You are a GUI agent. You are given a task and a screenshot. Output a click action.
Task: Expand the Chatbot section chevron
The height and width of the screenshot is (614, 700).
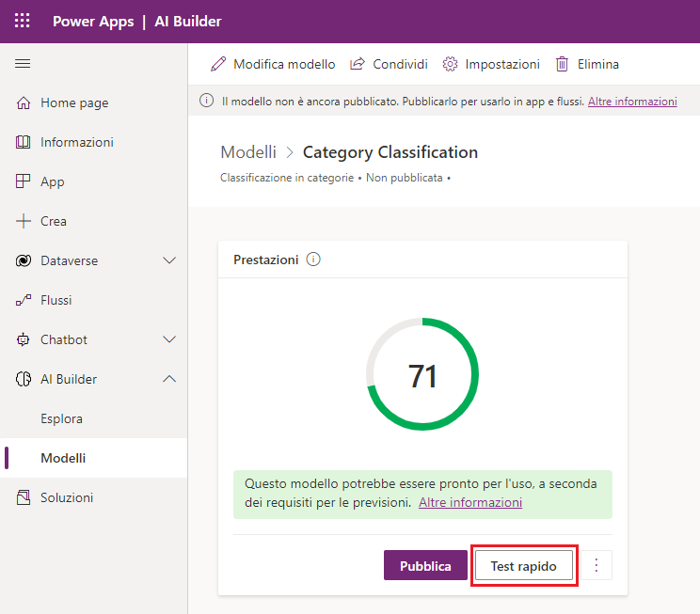coord(169,339)
